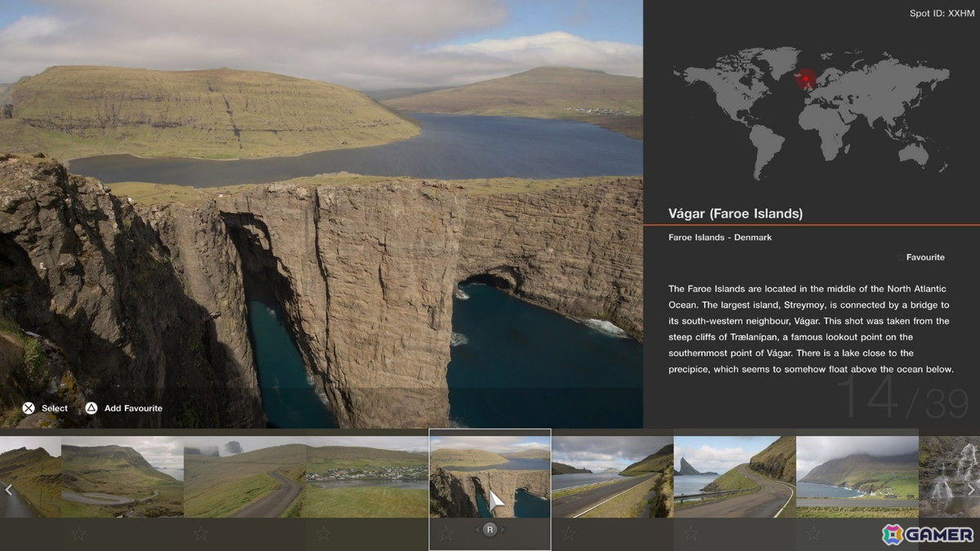Star the sea stack guardrail road thumbnail

691,534
